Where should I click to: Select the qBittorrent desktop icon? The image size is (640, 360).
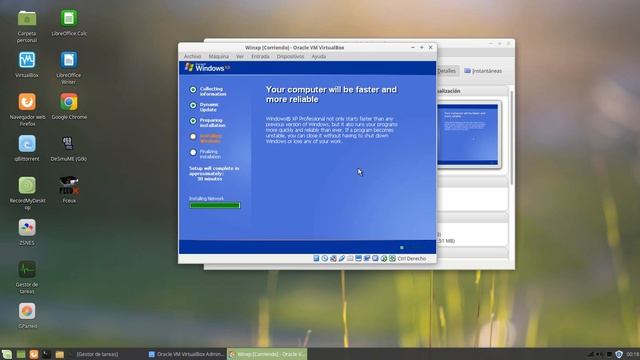pyautogui.click(x=27, y=148)
